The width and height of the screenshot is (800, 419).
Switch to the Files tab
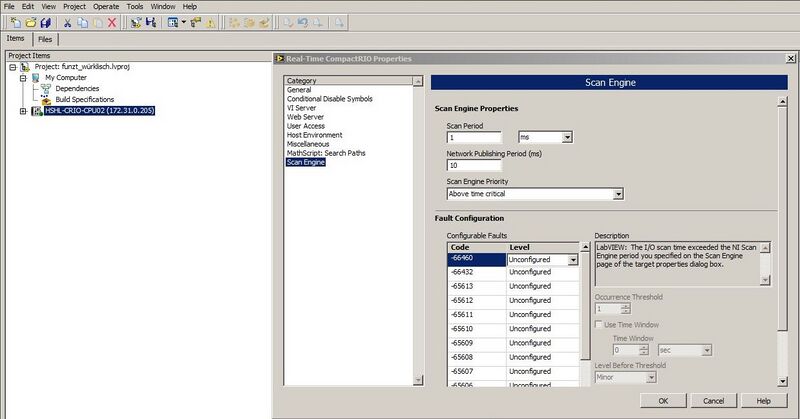45,39
